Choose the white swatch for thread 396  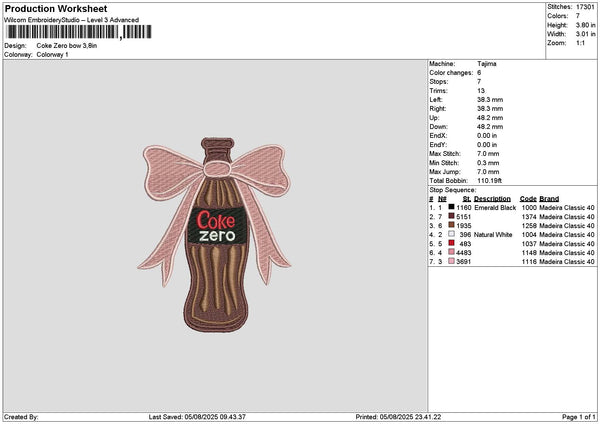[452, 234]
